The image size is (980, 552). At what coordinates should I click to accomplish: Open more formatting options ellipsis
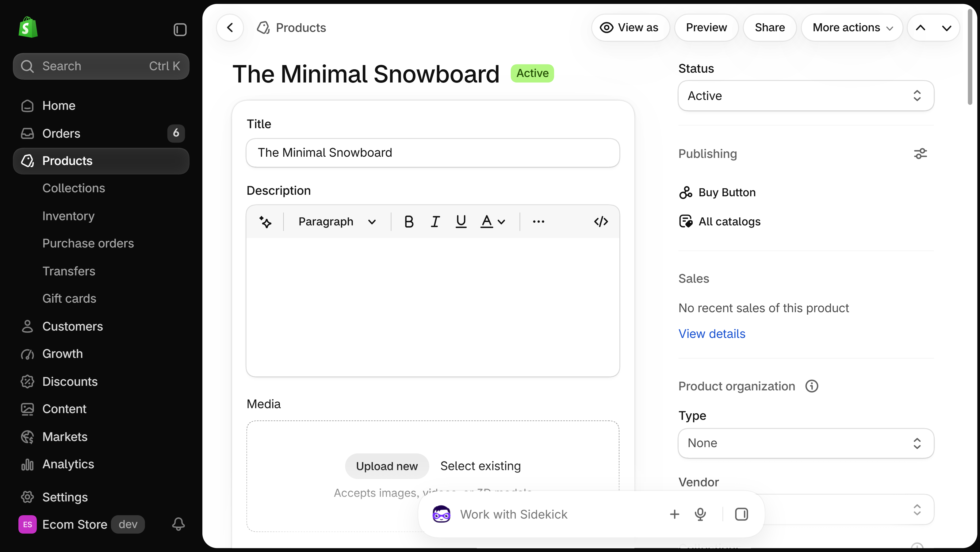[x=539, y=221]
